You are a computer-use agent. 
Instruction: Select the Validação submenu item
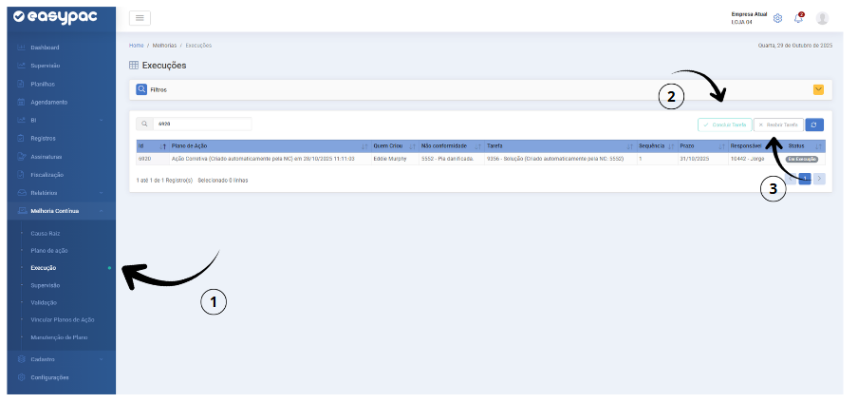[x=44, y=303]
